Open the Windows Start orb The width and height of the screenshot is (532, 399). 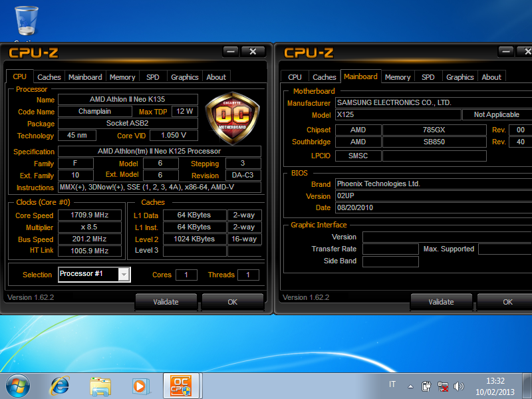[x=18, y=386]
